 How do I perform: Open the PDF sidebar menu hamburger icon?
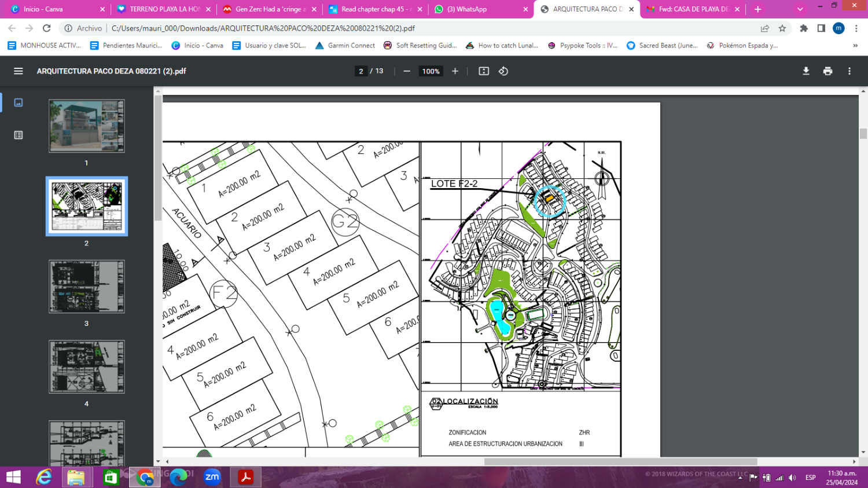(19, 71)
